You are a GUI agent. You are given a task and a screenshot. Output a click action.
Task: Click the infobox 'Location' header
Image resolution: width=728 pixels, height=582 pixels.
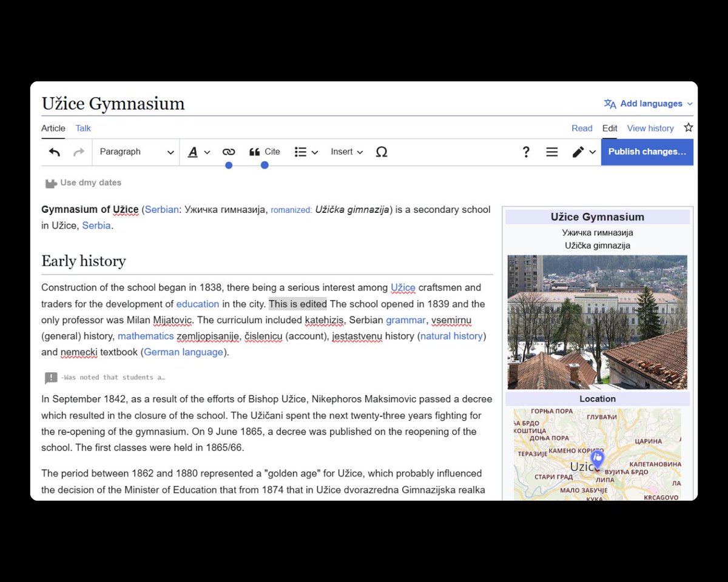pyautogui.click(x=598, y=399)
